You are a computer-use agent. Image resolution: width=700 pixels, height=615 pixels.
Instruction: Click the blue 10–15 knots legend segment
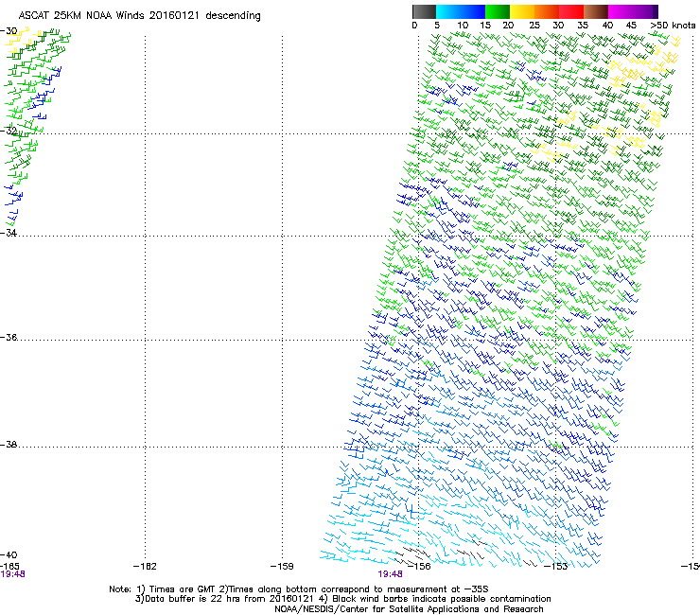point(473,11)
